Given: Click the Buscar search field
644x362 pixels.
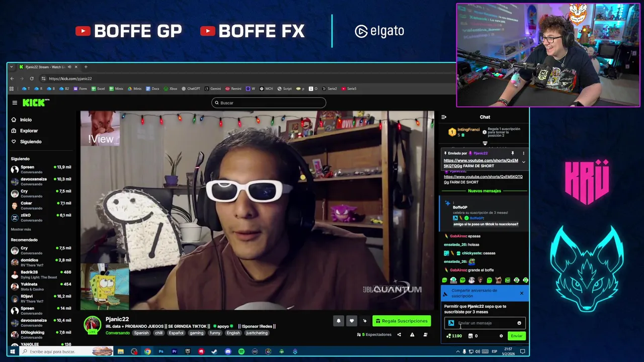Looking at the screenshot, I should 269,103.
